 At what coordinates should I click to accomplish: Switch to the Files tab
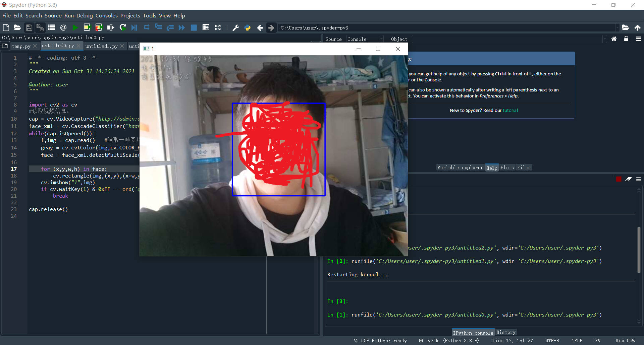point(524,167)
